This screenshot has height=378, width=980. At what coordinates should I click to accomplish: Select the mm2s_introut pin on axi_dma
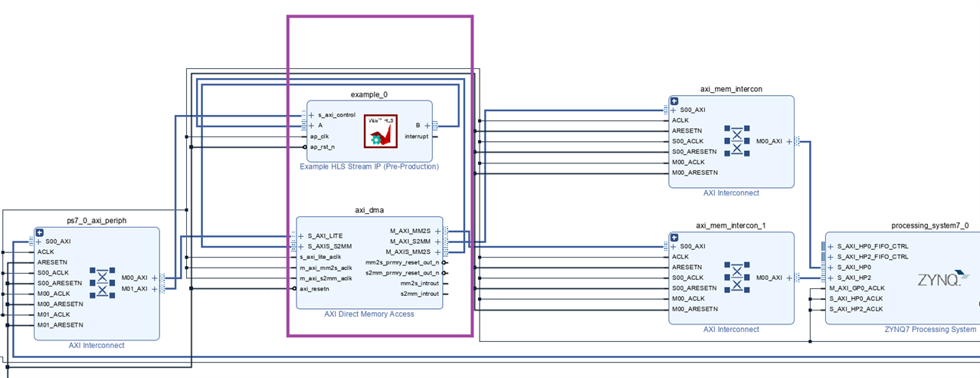coord(420,283)
